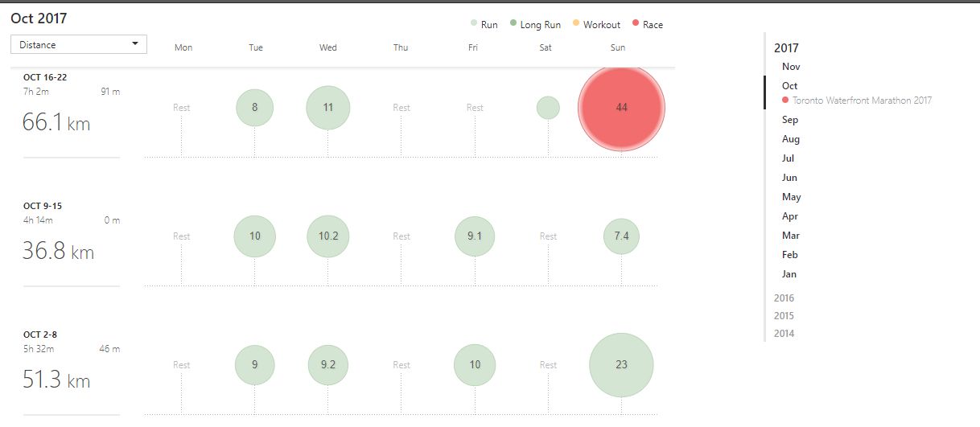The height and width of the screenshot is (427, 980).
Task: Click the 9.1 km Friday run bubble
Action: (x=475, y=236)
